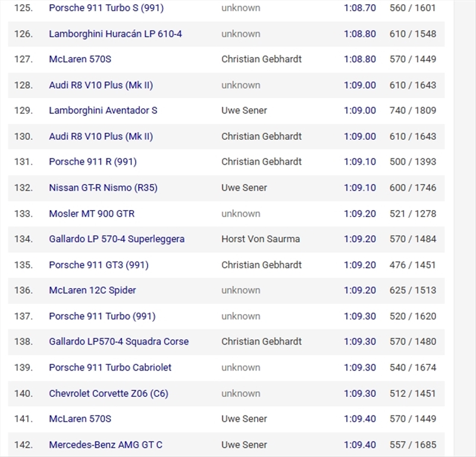476x457 pixels.
Task: Select Audi R8 V10 Plus in row 128
Action: (x=101, y=85)
